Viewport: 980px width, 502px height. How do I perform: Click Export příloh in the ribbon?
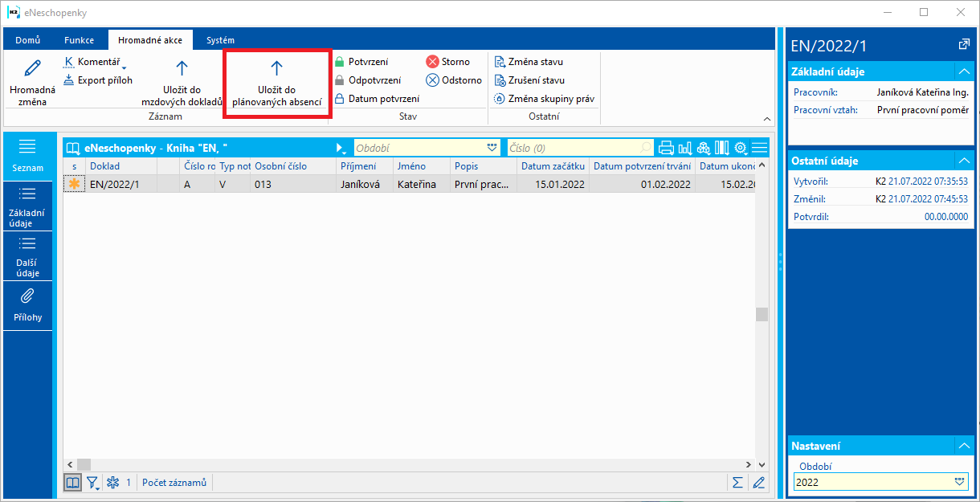tap(97, 80)
